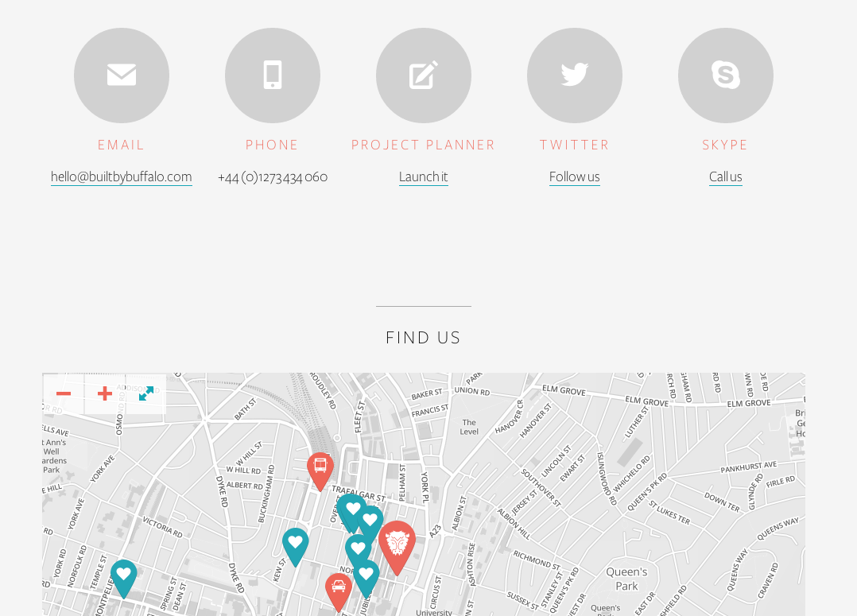The width and height of the screenshot is (857, 616).
Task: Click the Queen's Park label on map
Action: point(626,579)
